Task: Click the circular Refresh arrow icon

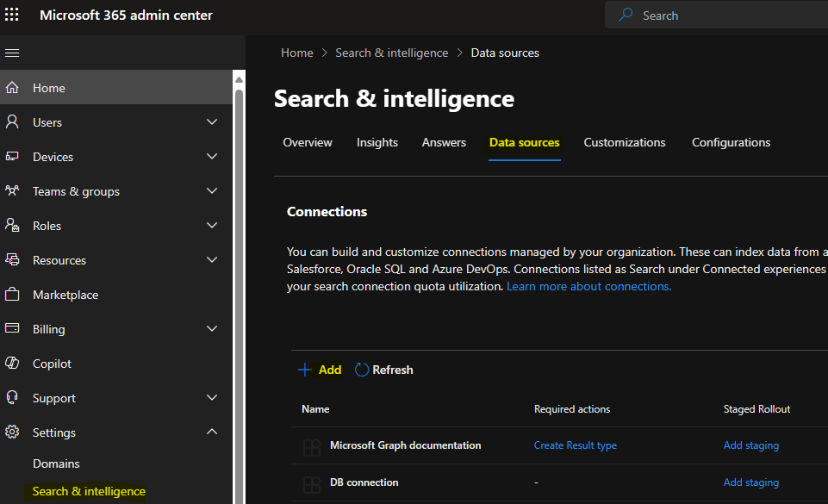Action: (x=362, y=370)
